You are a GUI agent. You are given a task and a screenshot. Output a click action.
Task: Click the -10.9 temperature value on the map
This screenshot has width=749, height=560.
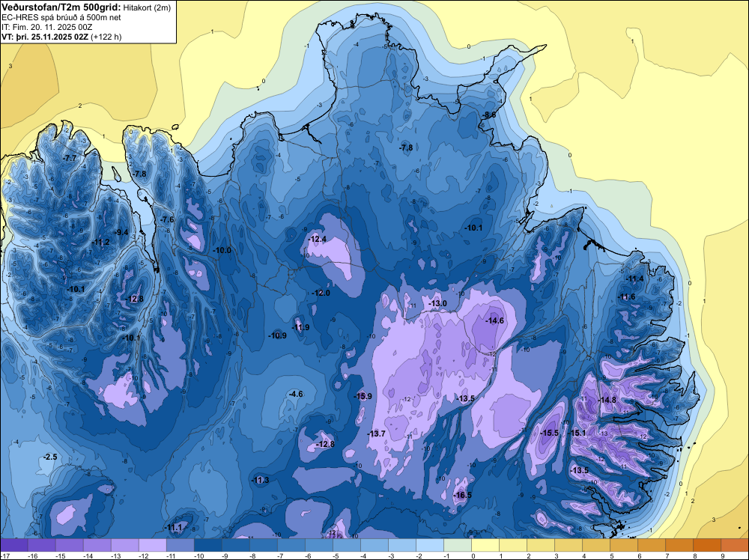pyautogui.click(x=277, y=335)
